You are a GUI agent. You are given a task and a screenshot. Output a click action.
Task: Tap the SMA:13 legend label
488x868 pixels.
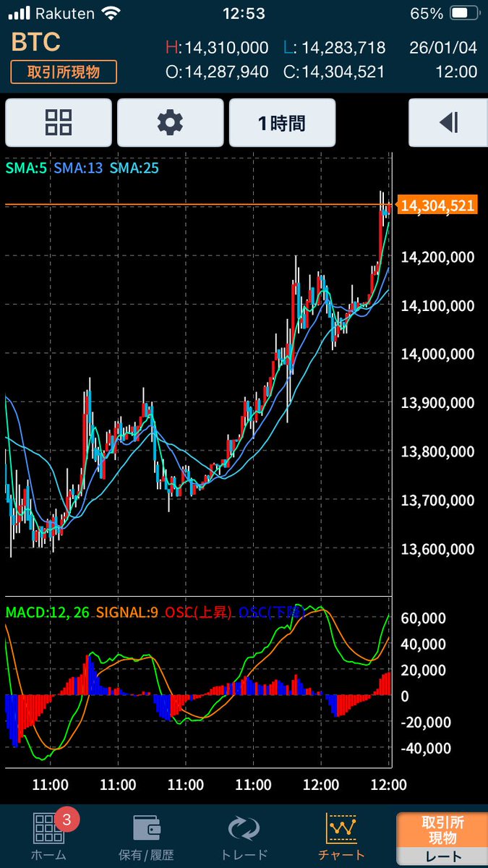(x=79, y=168)
